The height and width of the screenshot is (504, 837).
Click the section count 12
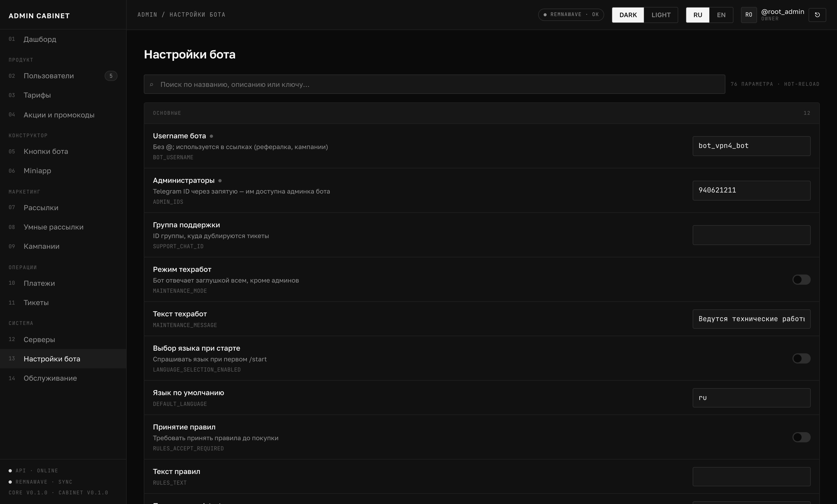(x=807, y=113)
